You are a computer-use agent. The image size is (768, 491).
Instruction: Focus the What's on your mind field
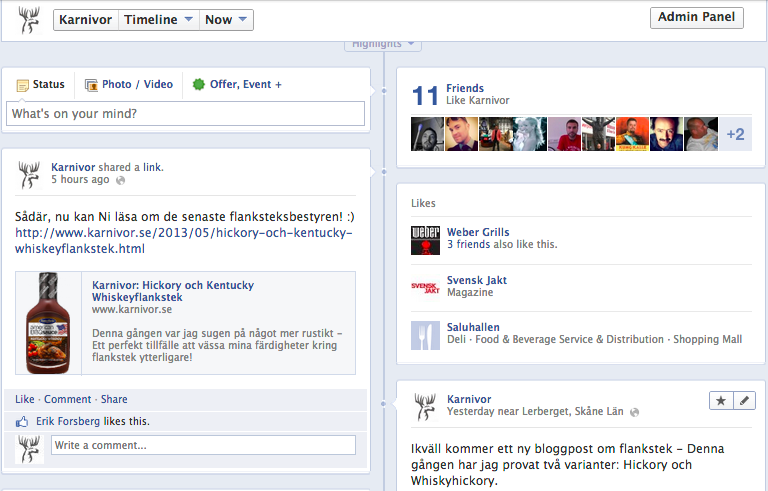185,114
